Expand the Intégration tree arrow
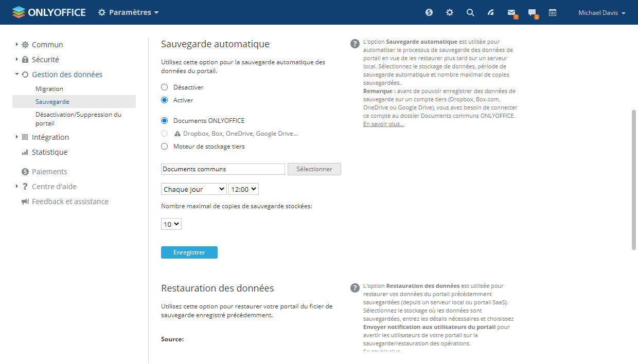638x364 pixels. [16, 137]
